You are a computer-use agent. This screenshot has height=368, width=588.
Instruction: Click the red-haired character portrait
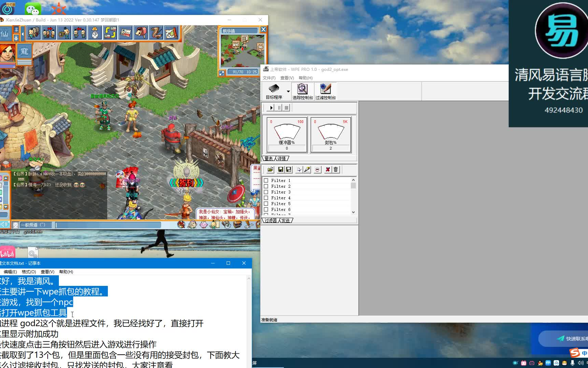point(7,53)
